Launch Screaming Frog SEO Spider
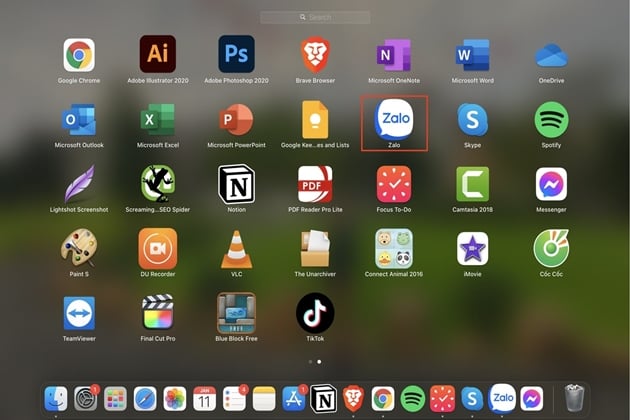The width and height of the screenshot is (630, 420). coord(158,184)
